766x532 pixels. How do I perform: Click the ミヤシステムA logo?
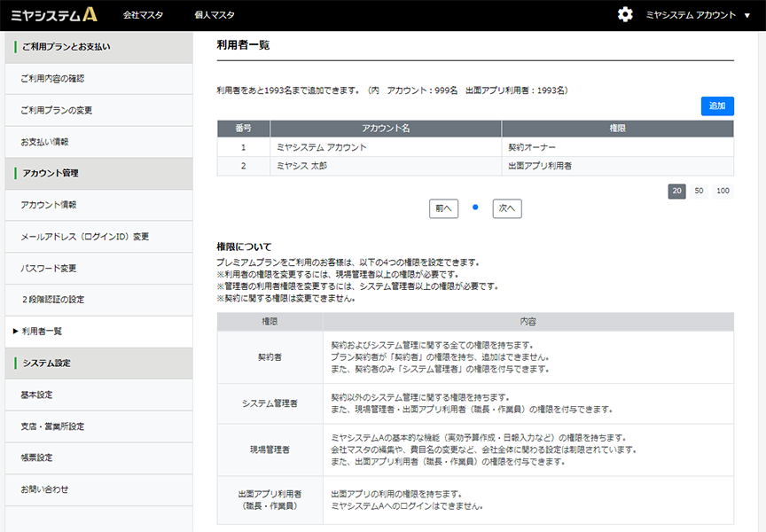54,15
